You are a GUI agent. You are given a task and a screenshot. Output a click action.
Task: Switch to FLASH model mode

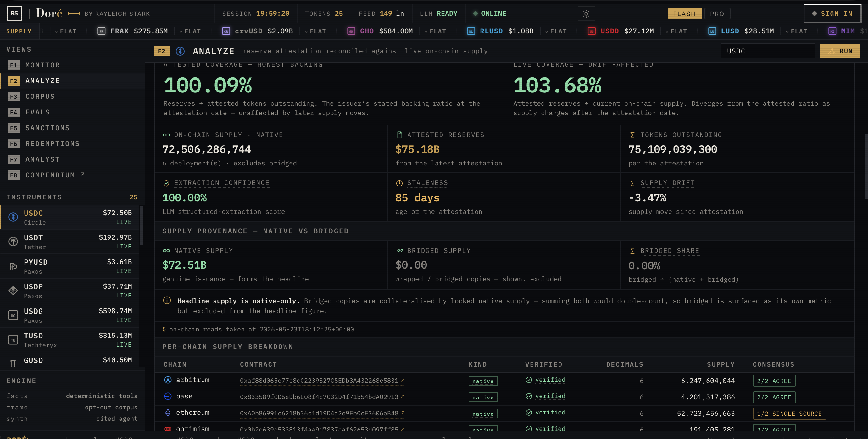[684, 14]
